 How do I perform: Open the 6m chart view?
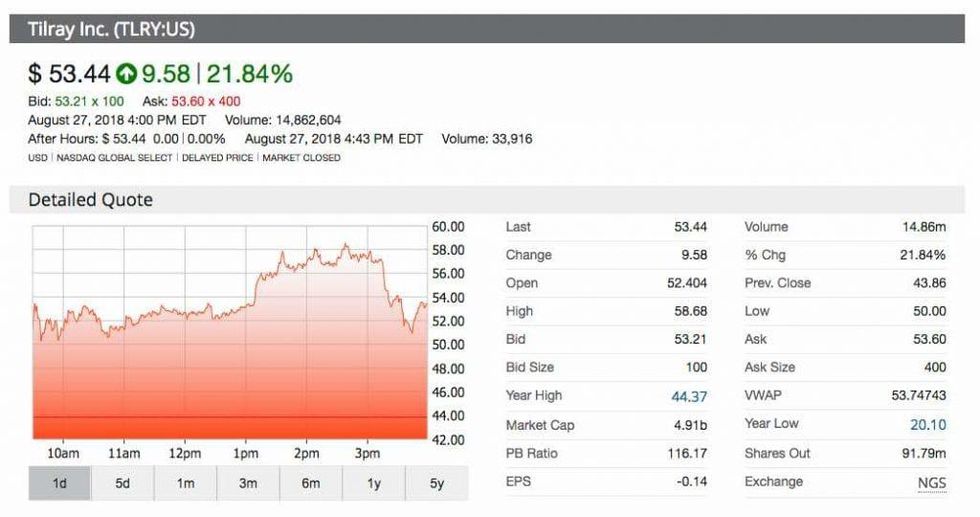(x=311, y=483)
